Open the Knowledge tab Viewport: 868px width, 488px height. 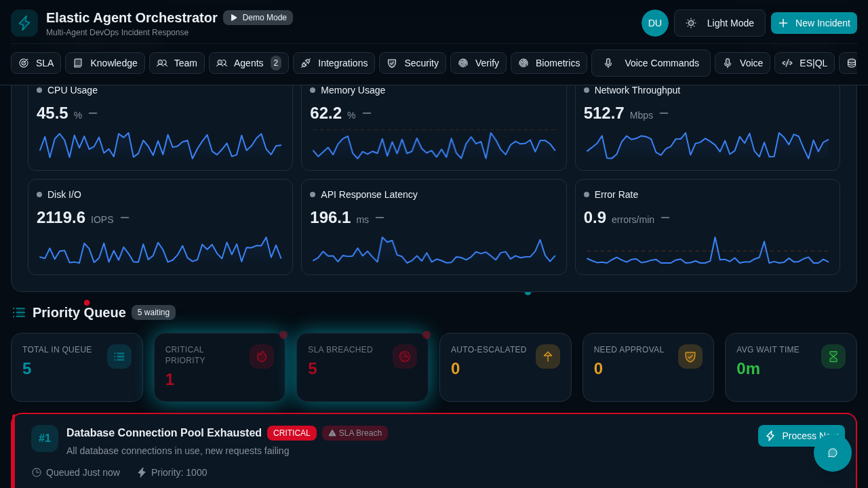point(105,63)
